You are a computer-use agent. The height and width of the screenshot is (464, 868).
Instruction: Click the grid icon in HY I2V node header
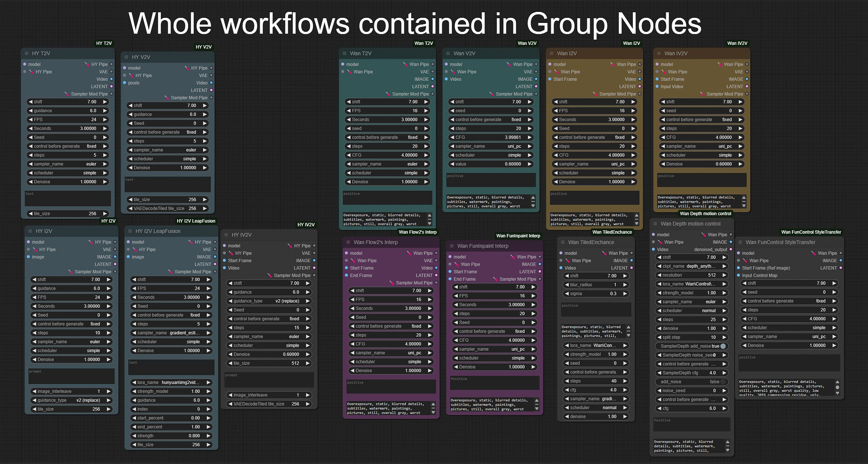click(x=30, y=231)
